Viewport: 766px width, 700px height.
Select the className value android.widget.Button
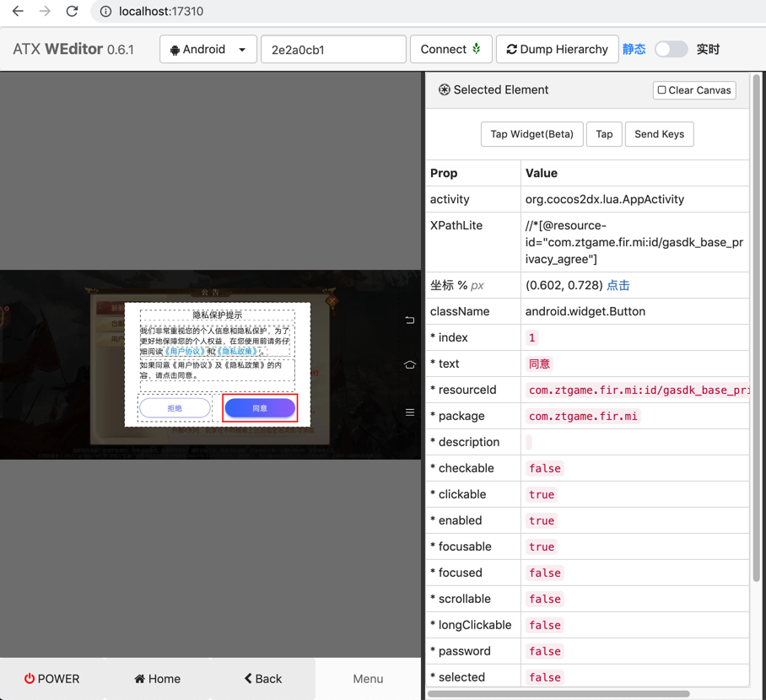[585, 312]
